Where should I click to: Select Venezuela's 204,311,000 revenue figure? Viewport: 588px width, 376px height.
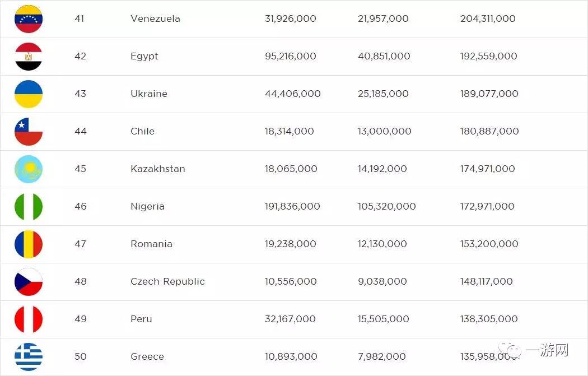[x=488, y=19]
